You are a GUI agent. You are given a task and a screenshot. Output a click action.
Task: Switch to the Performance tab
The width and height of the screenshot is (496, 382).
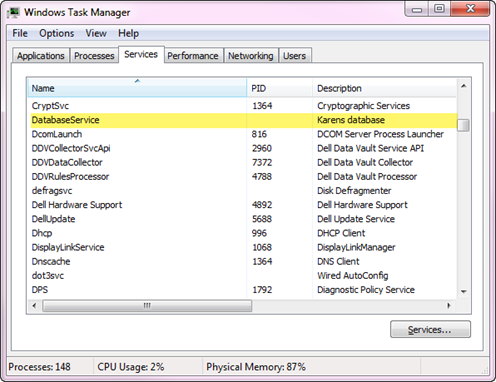(x=193, y=56)
